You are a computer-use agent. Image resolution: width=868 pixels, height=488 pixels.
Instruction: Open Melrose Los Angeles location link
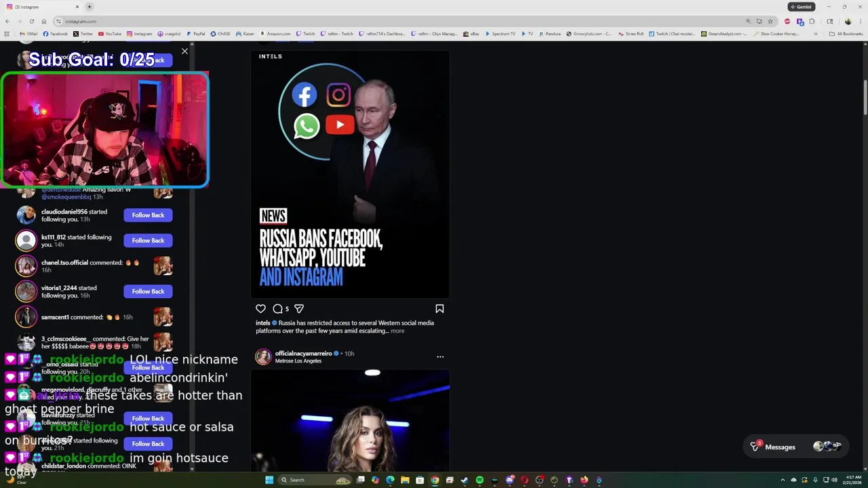tap(298, 361)
